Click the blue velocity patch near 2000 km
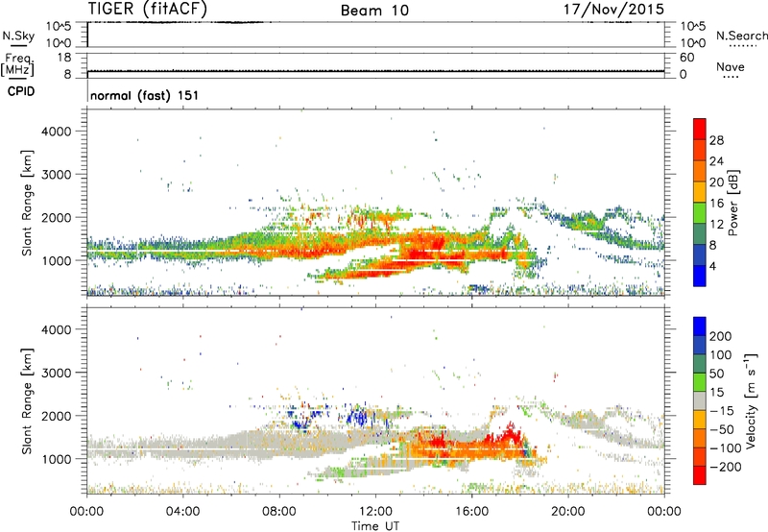Image resolution: width=768 pixels, height=532 pixels. (x=361, y=418)
